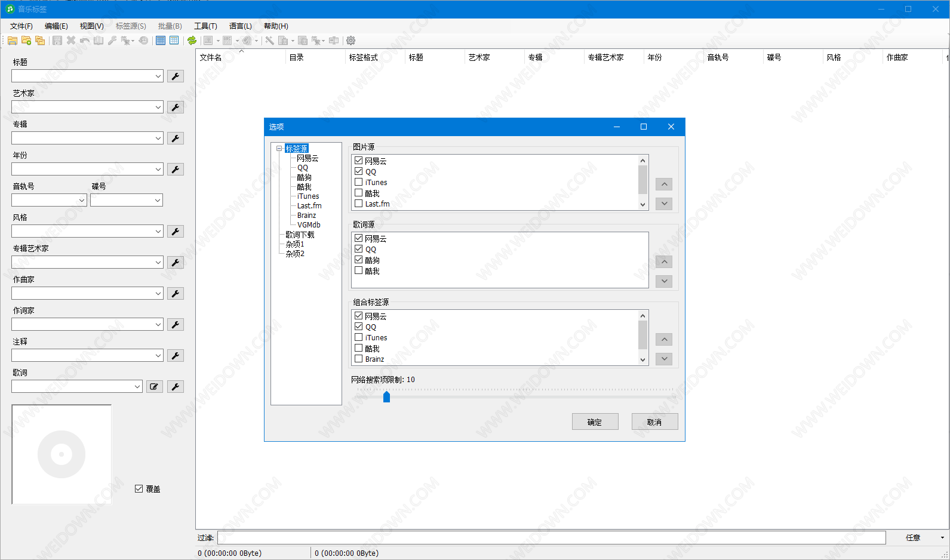Open the 文件(F) menu
950x560 pixels.
(21, 26)
